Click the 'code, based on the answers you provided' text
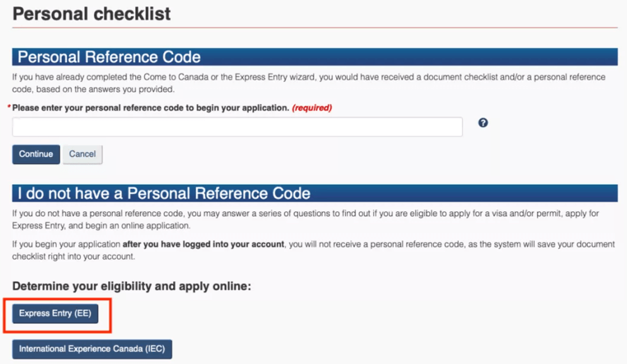The image size is (627, 364). pyautogui.click(x=93, y=89)
